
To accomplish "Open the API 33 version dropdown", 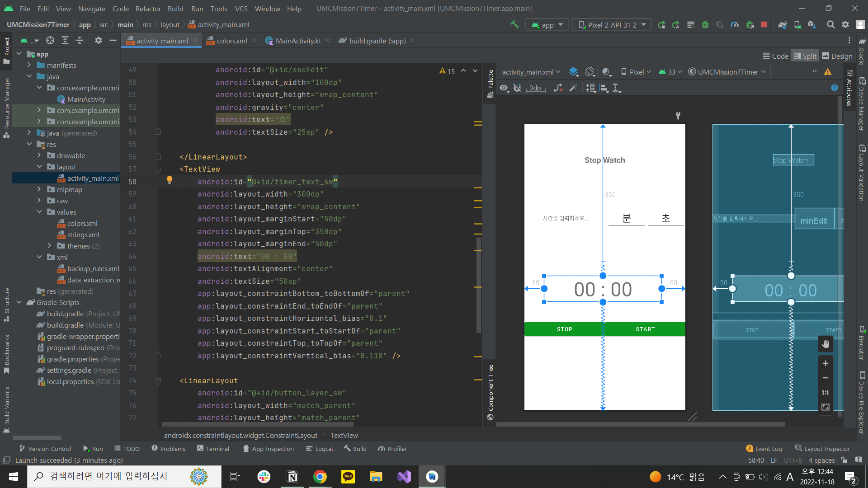I will tap(670, 72).
